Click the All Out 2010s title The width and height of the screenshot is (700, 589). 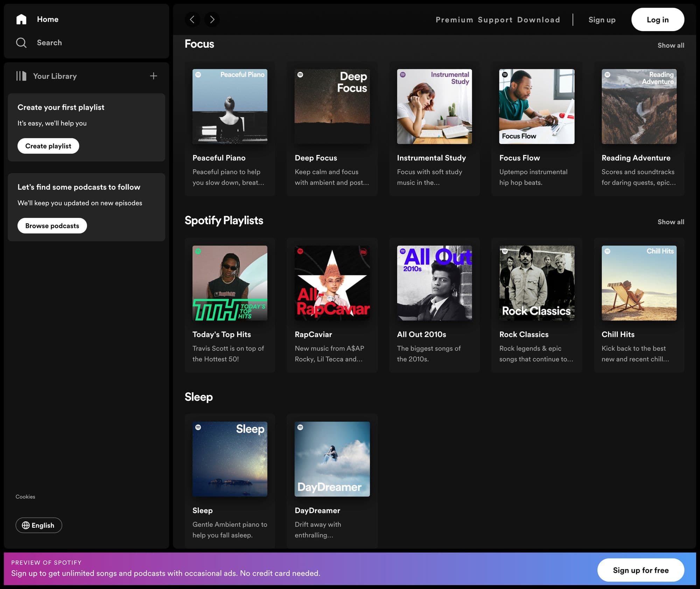pos(421,334)
